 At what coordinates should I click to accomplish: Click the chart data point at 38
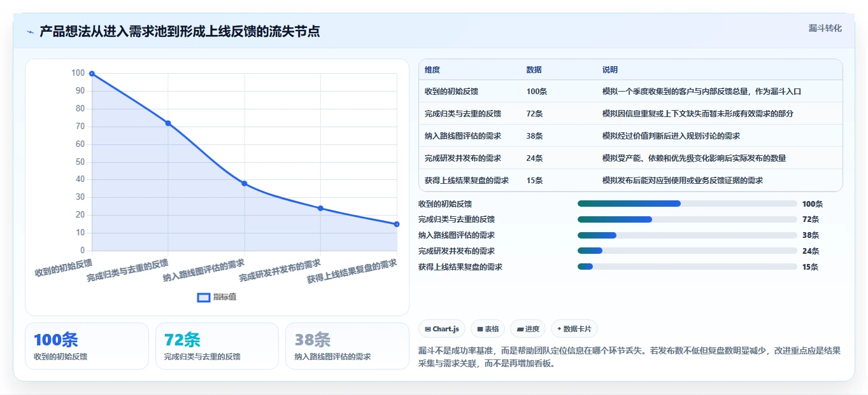tap(244, 184)
